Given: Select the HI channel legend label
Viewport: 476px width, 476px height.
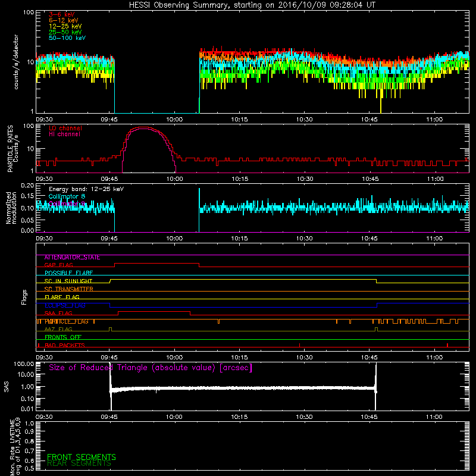Looking at the screenshot, I should (x=65, y=134).
